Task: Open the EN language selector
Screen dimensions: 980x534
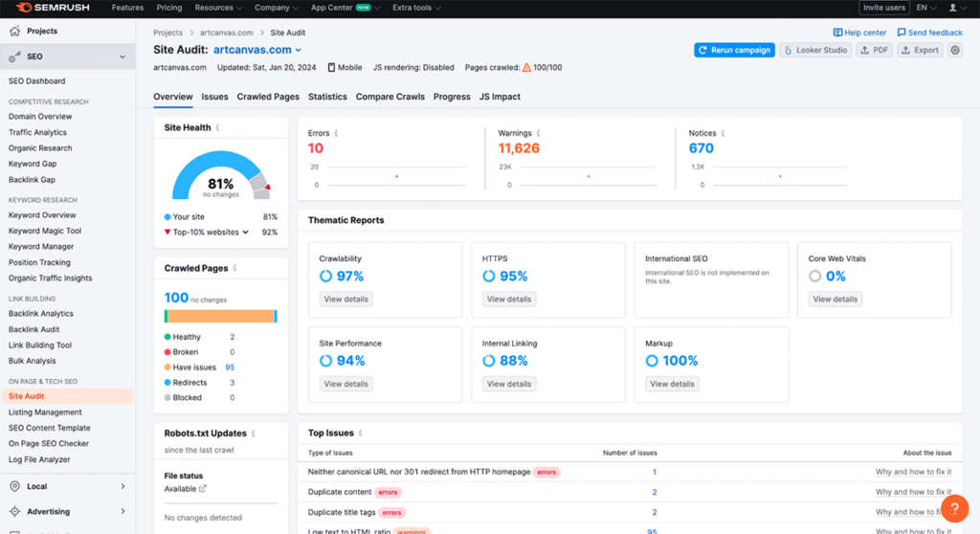Action: pos(926,8)
